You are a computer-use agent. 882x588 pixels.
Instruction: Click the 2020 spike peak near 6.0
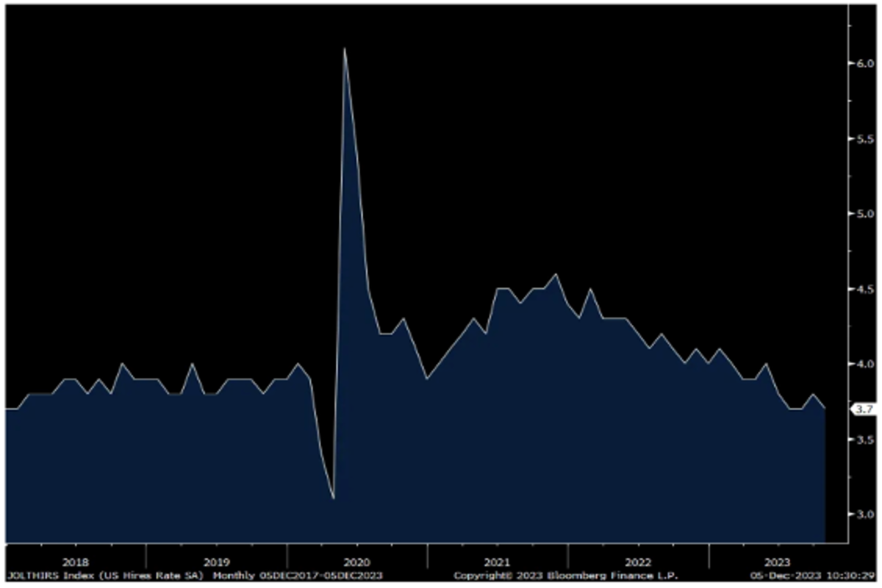tap(344, 49)
